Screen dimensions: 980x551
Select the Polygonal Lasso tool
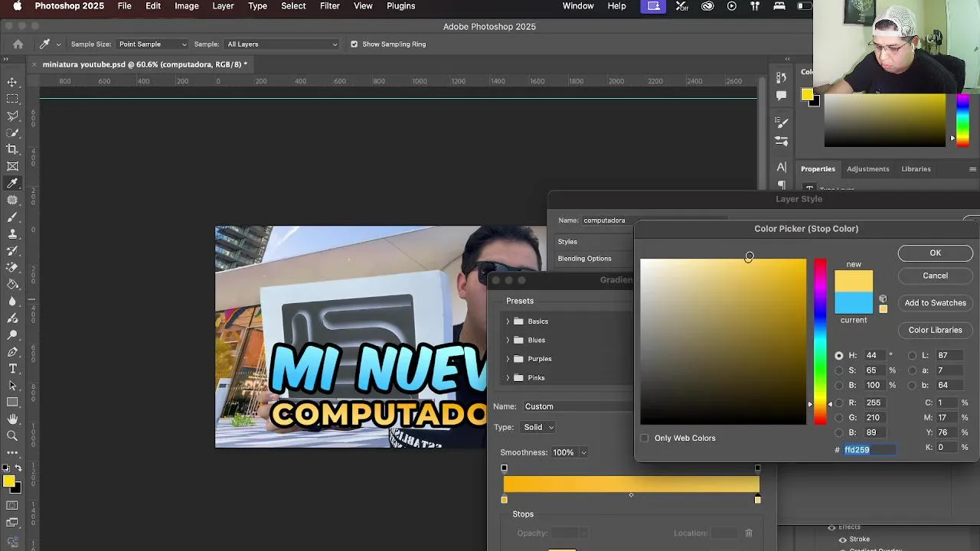[12, 116]
